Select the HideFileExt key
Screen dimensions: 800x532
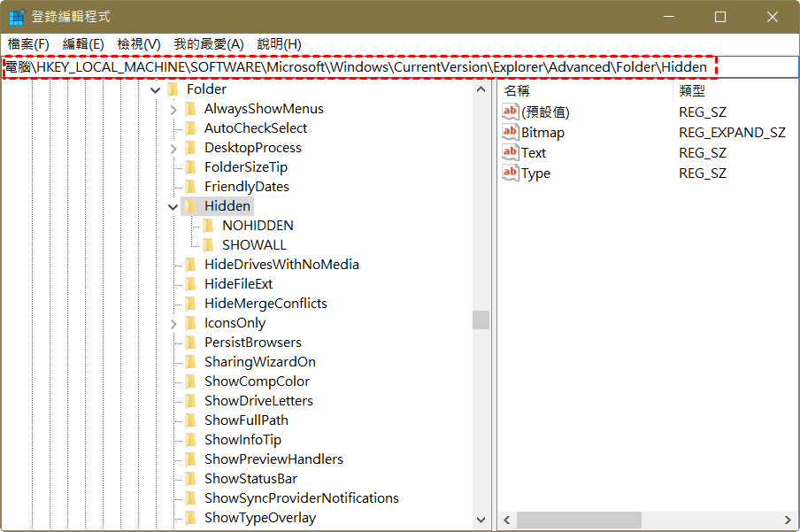[x=238, y=284]
